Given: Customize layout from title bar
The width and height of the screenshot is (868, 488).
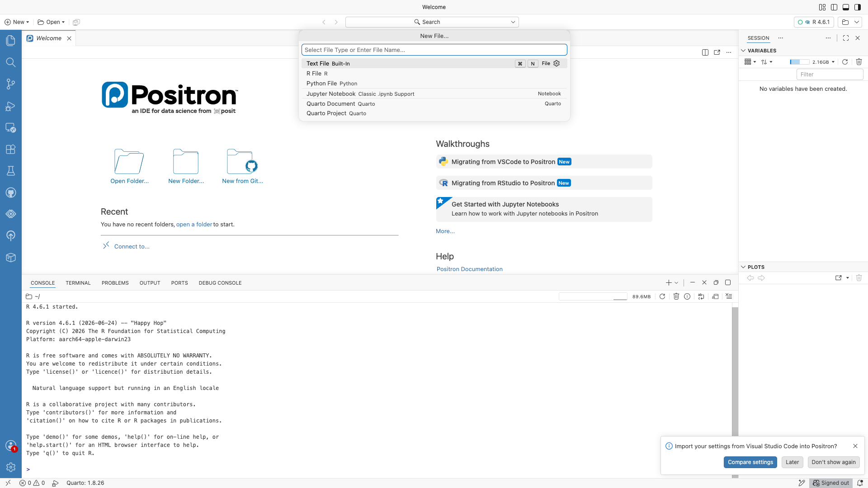Looking at the screenshot, I should (x=822, y=7).
